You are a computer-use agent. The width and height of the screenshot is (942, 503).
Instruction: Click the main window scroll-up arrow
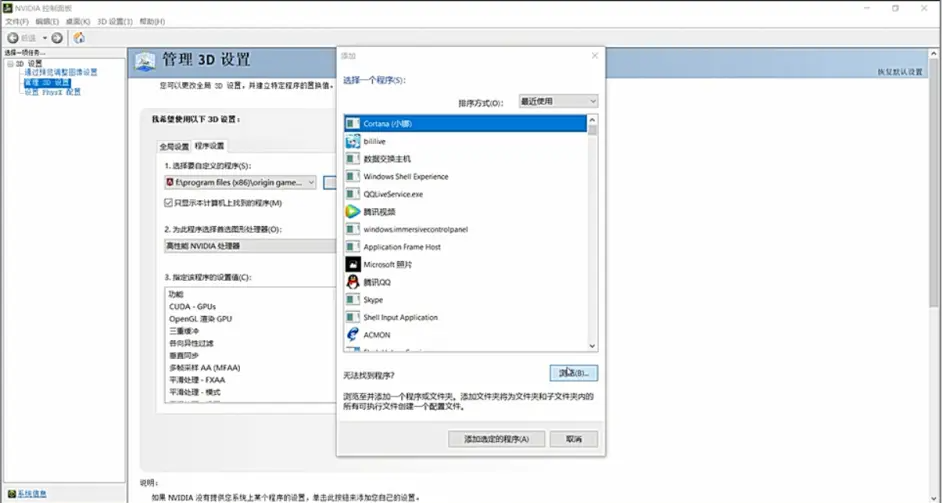[934, 54]
